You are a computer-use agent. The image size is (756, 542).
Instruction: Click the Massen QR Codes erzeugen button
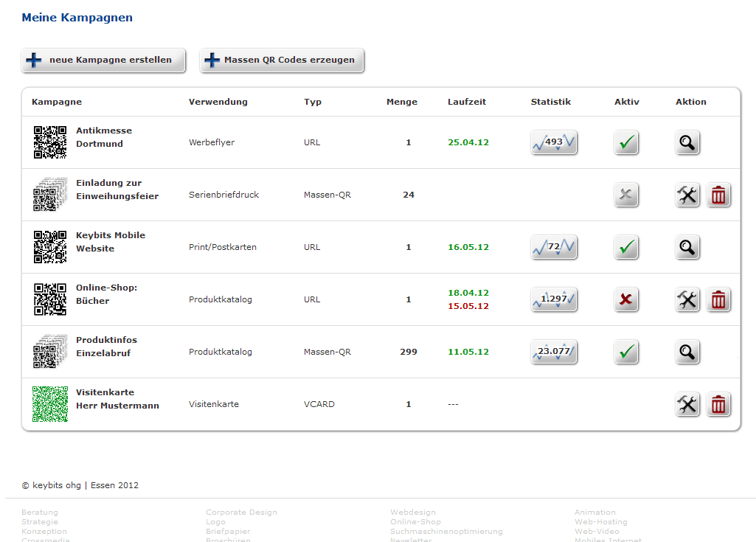coord(282,60)
